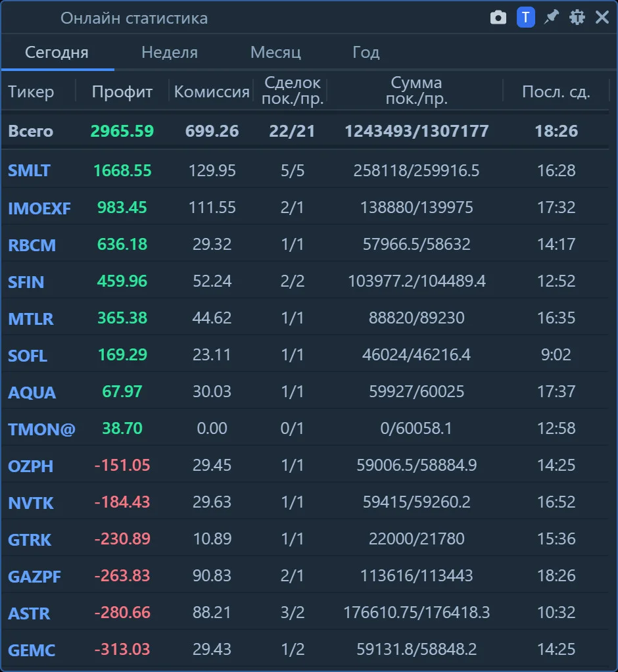
Task: Open settings with the gear icon
Action: [x=577, y=18]
